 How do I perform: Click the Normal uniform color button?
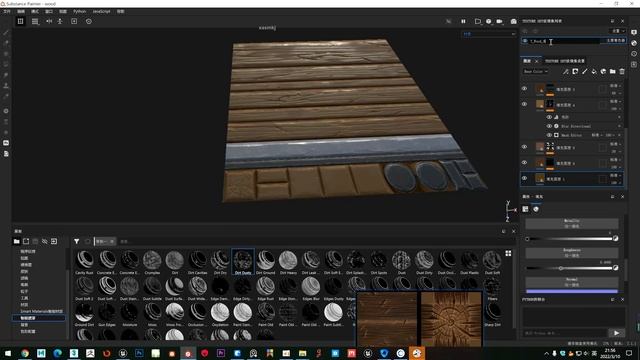[571, 282]
